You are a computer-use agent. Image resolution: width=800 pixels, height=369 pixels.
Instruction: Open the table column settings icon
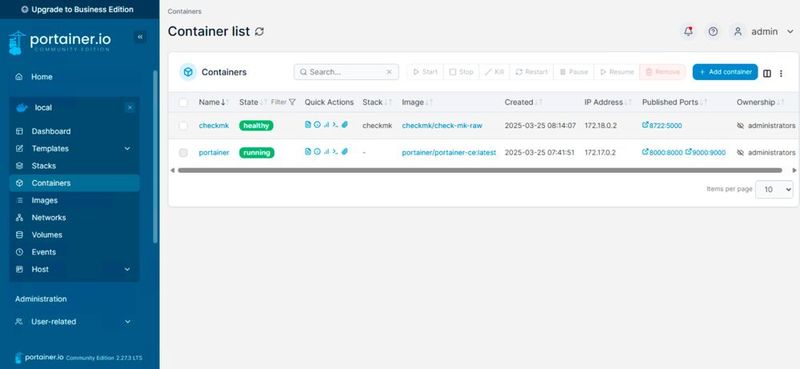(x=767, y=73)
